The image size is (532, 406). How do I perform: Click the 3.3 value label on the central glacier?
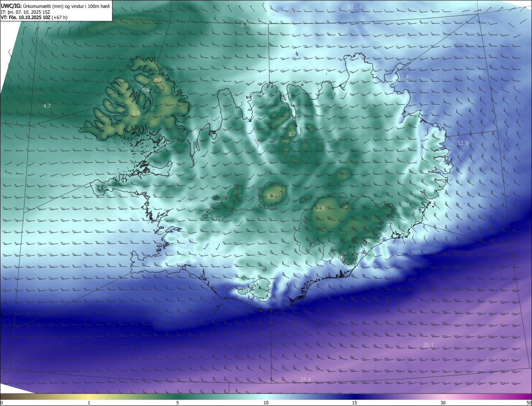point(271,196)
